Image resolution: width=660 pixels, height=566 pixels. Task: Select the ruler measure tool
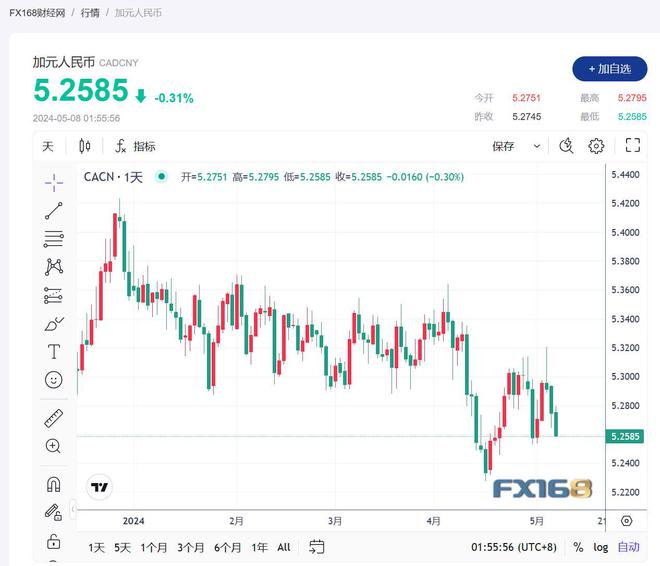pyautogui.click(x=54, y=418)
